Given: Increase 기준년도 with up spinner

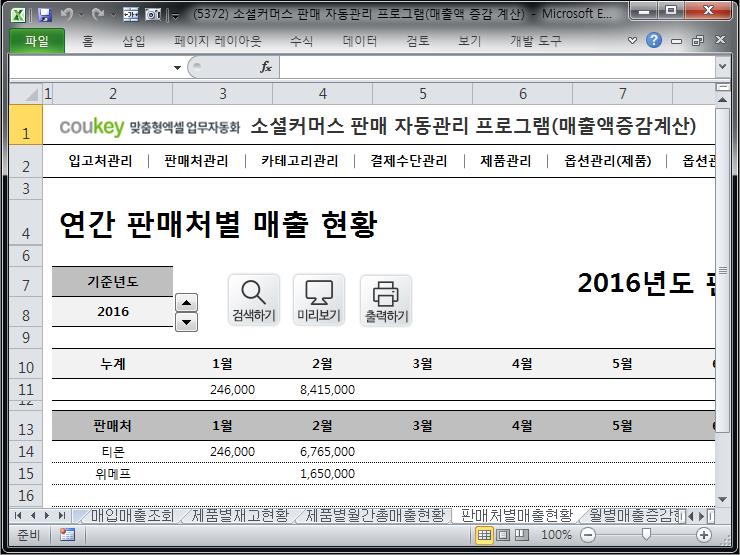Looking at the screenshot, I should [186, 303].
